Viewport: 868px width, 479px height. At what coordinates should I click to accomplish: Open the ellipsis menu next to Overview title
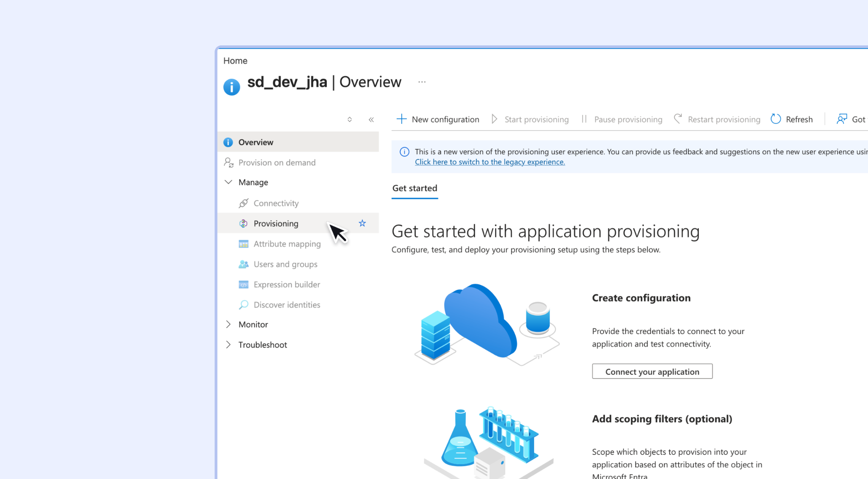coord(422,82)
